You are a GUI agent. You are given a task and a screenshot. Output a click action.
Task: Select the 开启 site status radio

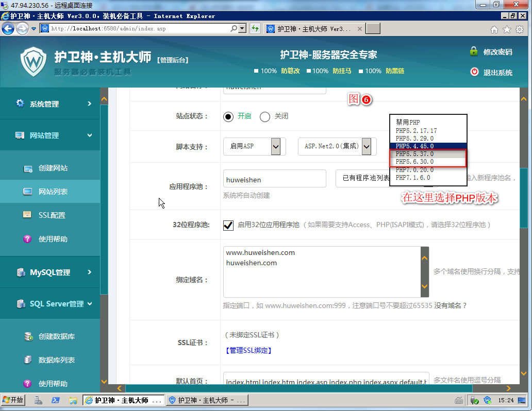228,116
